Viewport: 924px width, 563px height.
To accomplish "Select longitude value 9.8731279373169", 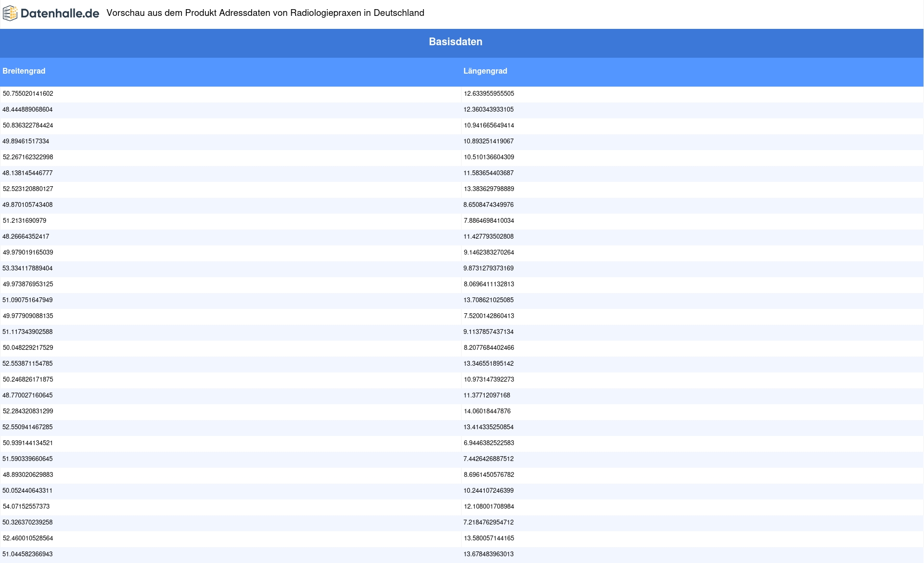I will click(x=488, y=269).
